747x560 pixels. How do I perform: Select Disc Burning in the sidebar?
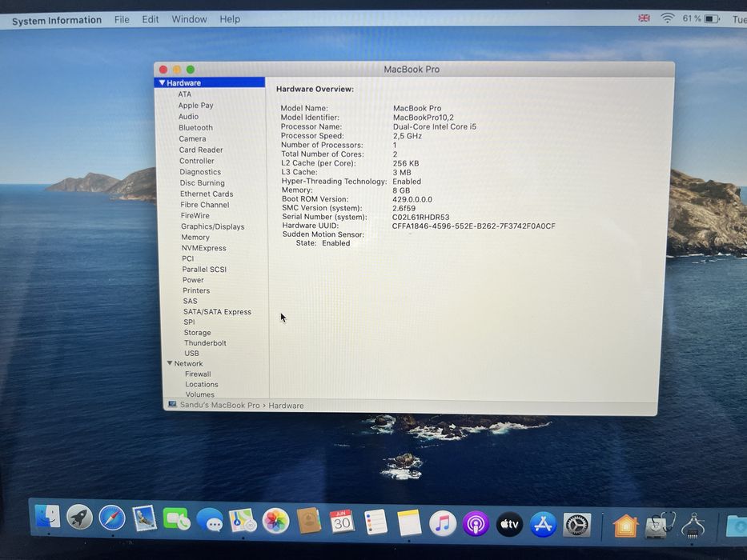(203, 183)
